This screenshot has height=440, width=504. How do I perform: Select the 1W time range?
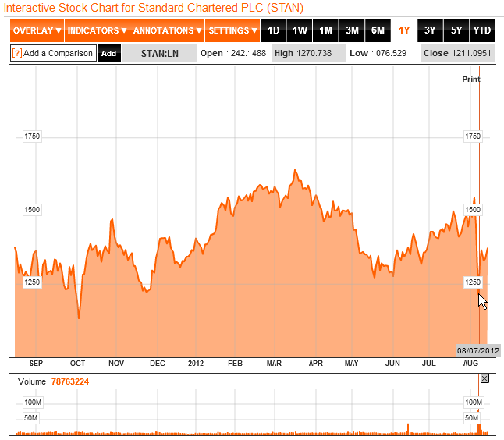(300, 30)
